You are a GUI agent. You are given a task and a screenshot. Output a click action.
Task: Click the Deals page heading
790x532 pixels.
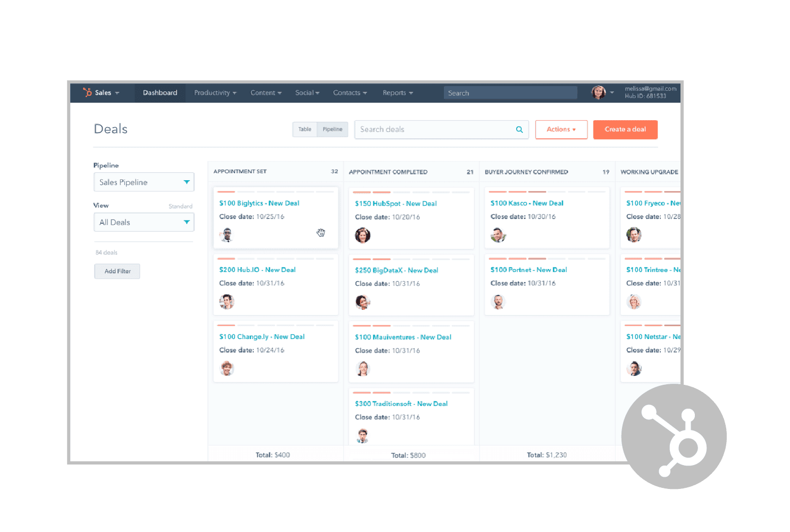[x=111, y=129]
